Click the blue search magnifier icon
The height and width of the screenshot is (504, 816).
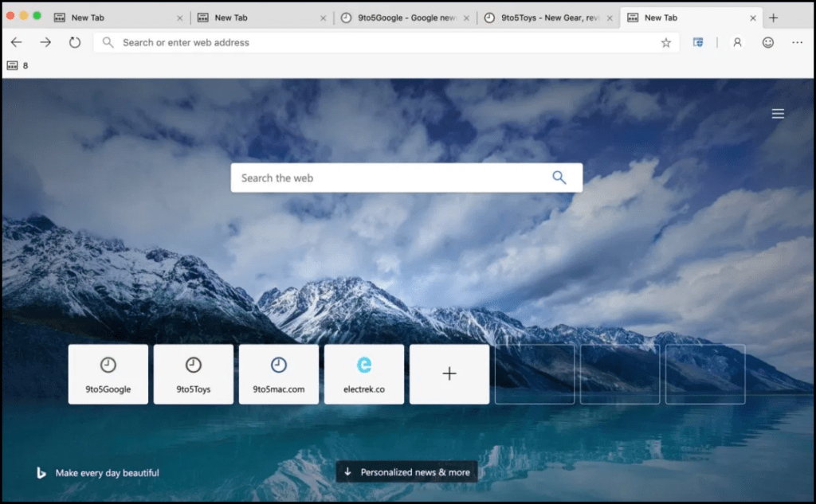(x=559, y=178)
